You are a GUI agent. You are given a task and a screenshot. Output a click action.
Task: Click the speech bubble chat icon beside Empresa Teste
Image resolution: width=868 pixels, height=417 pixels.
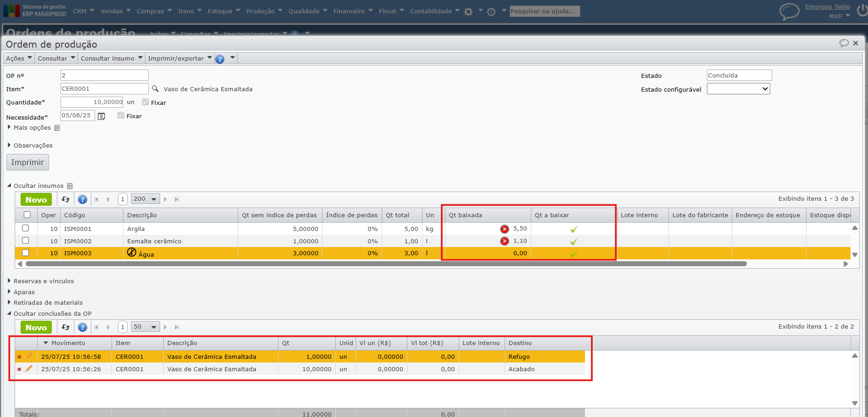(789, 11)
